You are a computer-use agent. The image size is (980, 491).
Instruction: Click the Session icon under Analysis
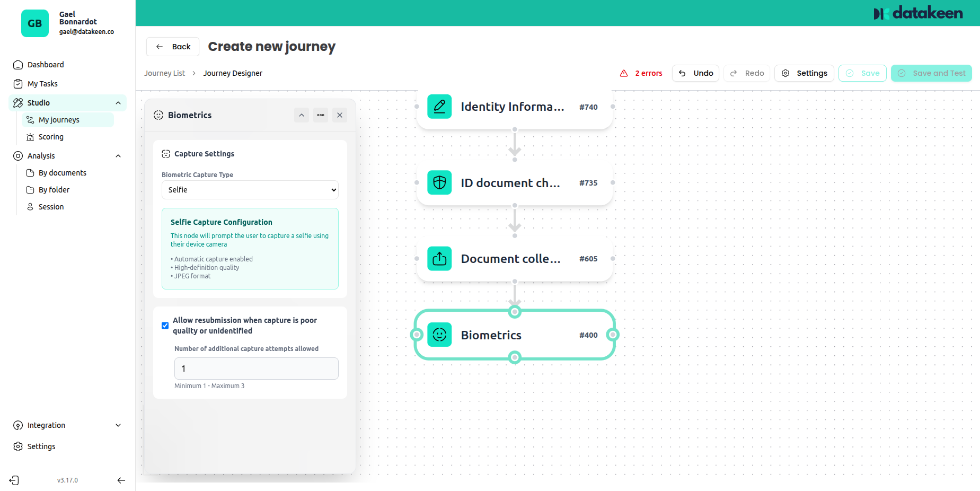[30, 207]
